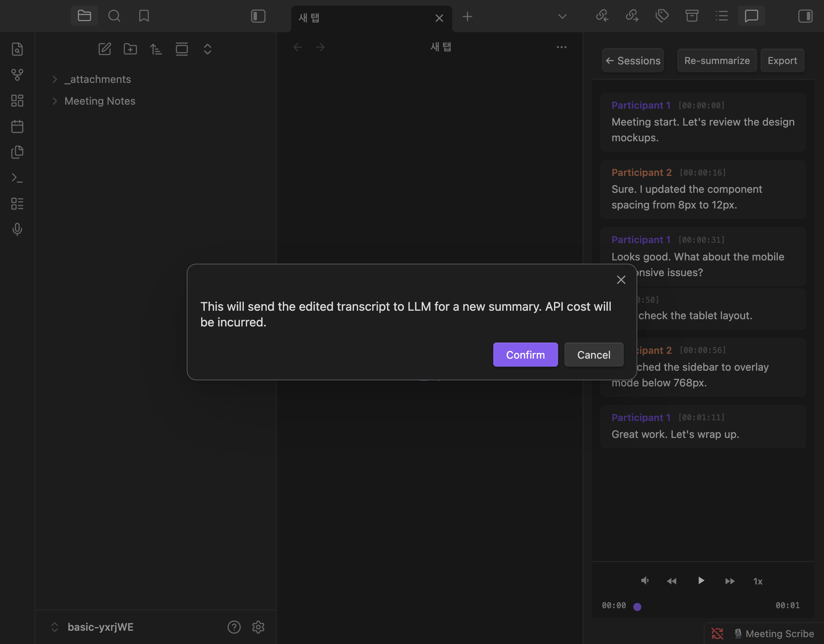This screenshot has height=644, width=824.
Task: Open command palette terminal icon
Action: [x=17, y=178]
